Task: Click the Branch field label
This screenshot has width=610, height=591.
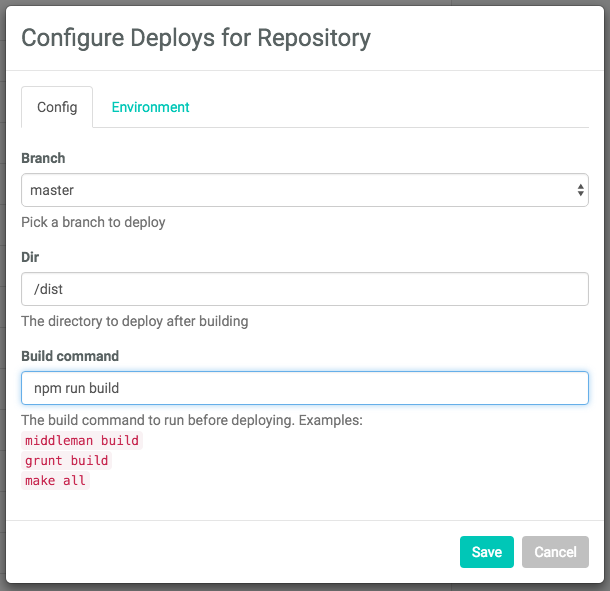Action: pyautogui.click(x=43, y=158)
